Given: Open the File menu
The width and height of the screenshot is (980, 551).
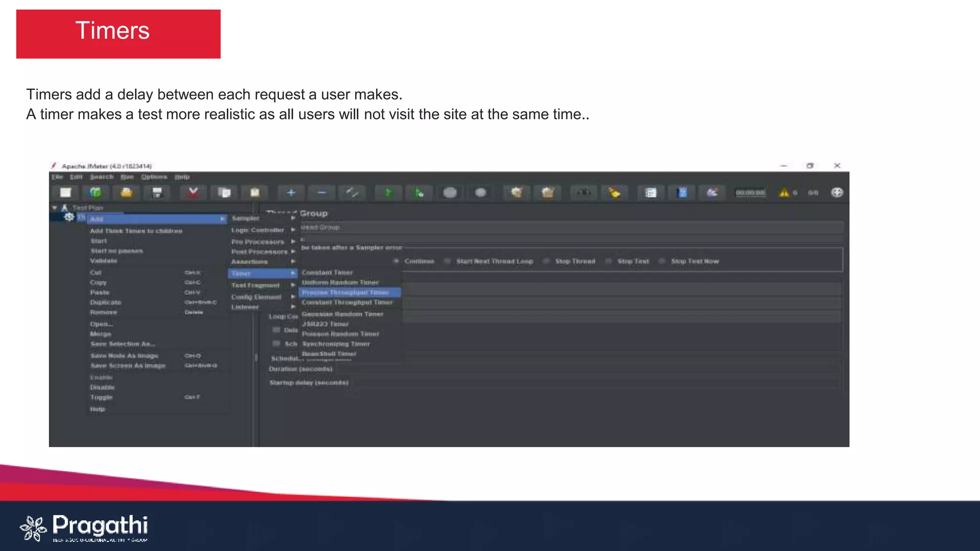Looking at the screenshot, I should point(57,177).
